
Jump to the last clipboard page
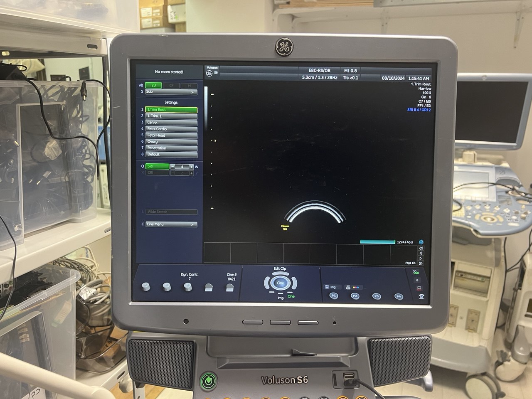(x=421, y=263)
